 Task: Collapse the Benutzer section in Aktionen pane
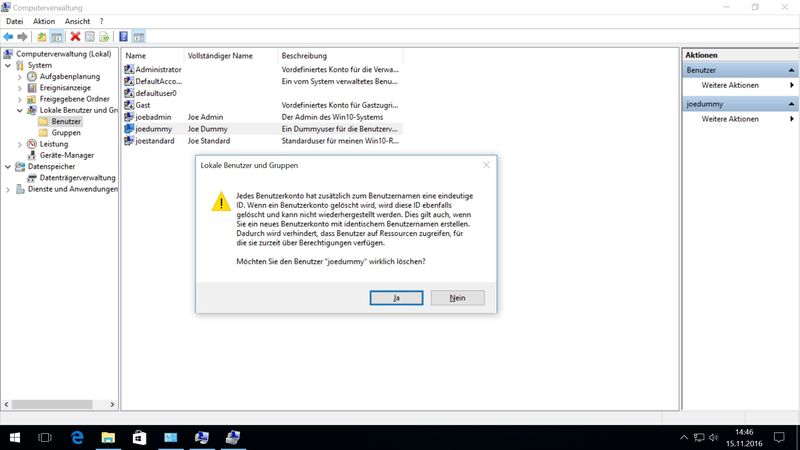[x=791, y=70]
